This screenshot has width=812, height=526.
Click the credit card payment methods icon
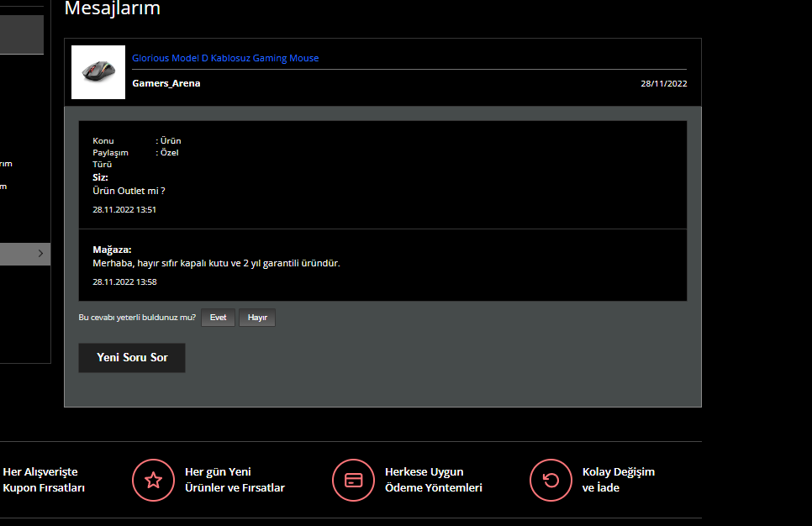[x=354, y=480]
